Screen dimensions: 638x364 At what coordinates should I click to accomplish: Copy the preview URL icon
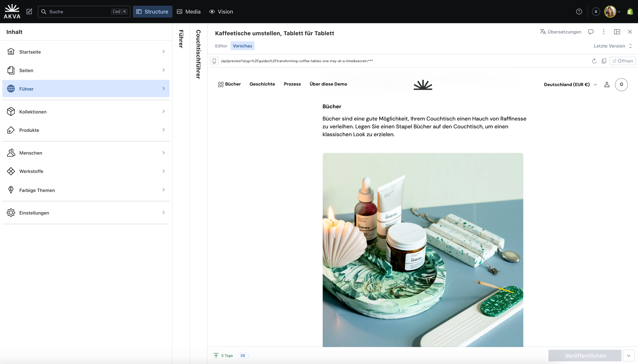click(x=604, y=61)
